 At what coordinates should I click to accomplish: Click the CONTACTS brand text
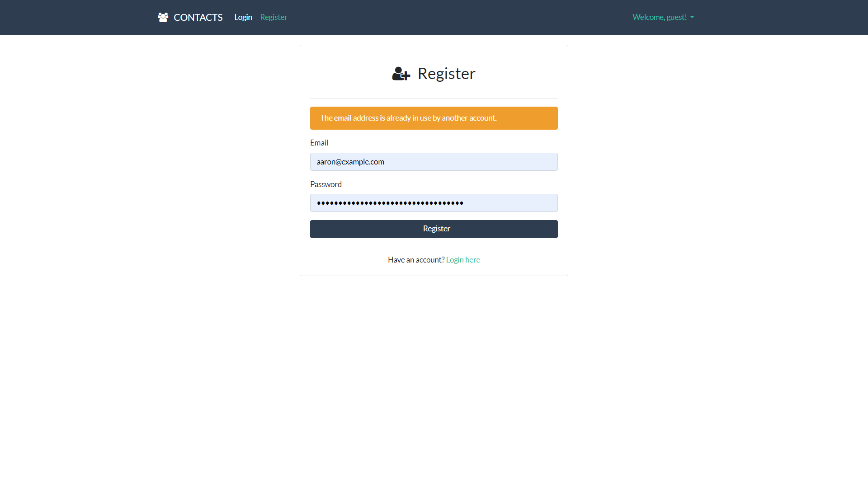[x=198, y=17]
